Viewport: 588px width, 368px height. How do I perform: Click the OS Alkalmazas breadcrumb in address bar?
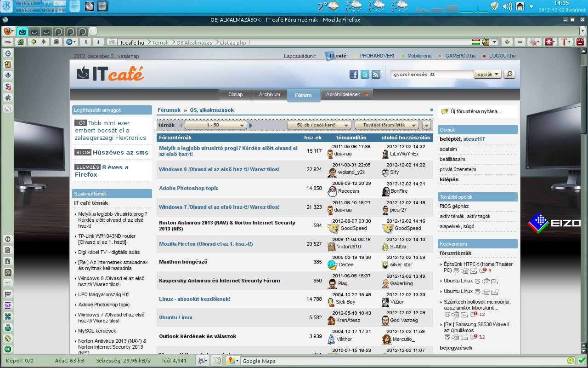tap(194, 42)
